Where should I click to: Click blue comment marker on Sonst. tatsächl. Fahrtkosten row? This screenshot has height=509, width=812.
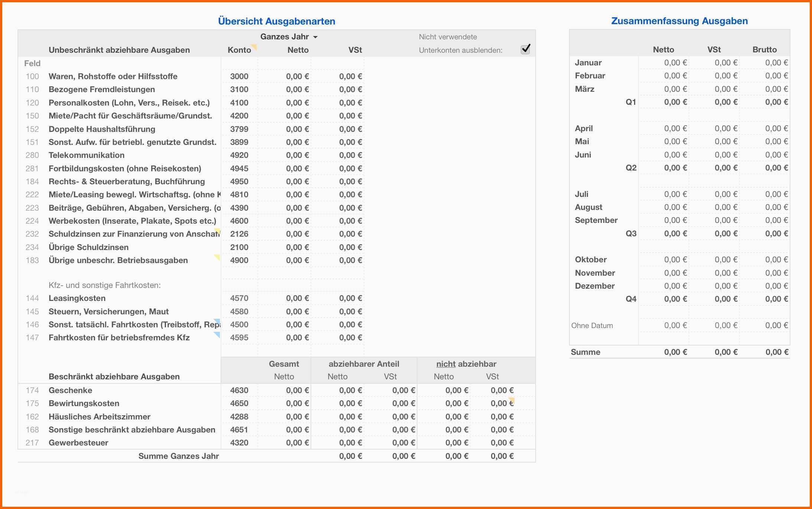(217, 321)
